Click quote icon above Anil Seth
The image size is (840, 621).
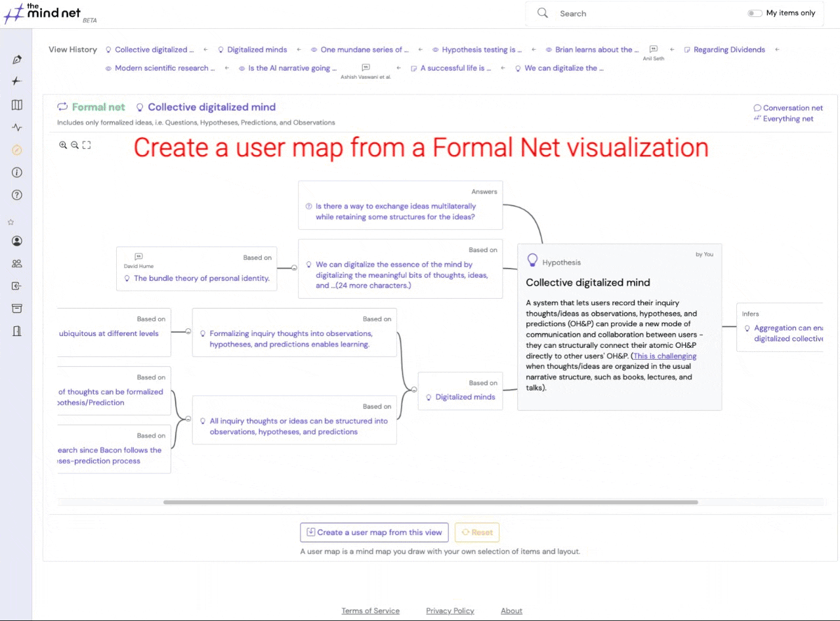tap(654, 49)
